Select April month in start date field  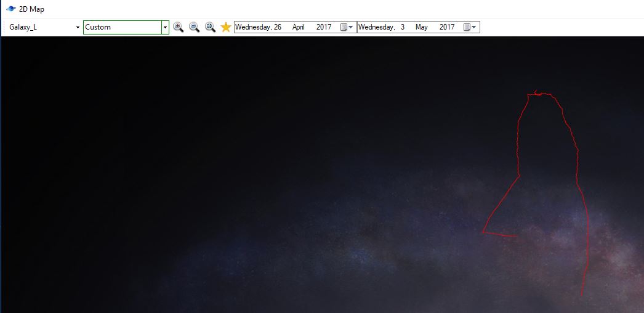pyautogui.click(x=299, y=27)
